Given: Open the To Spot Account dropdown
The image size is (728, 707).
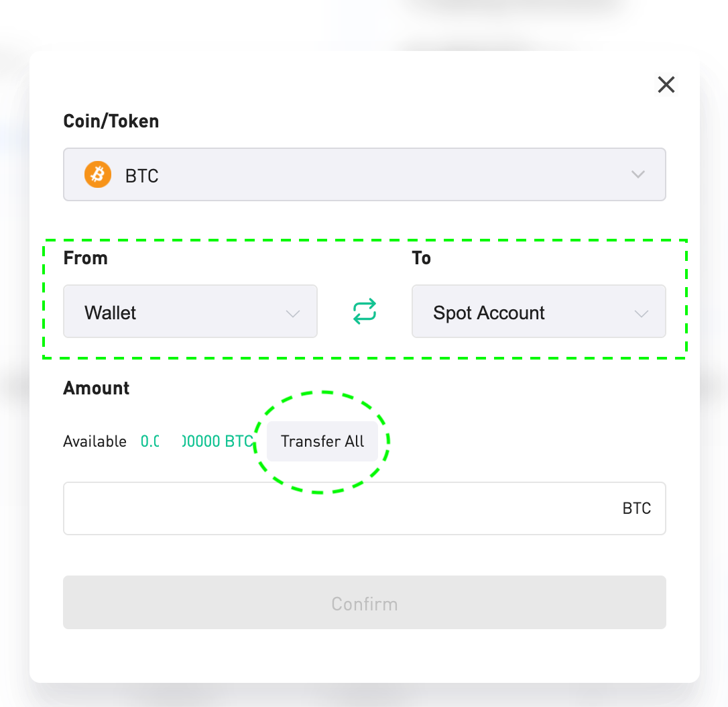Looking at the screenshot, I should tap(538, 311).
